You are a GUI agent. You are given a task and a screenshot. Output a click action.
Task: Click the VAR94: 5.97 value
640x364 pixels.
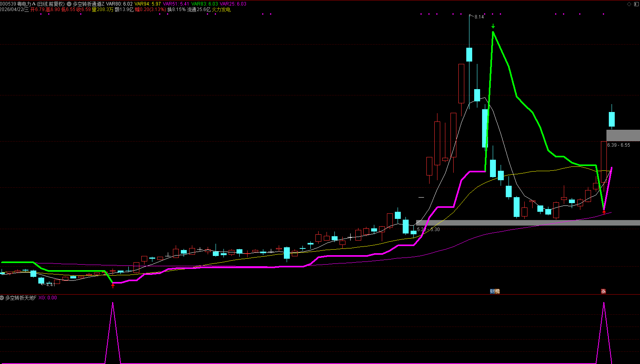coord(148,4)
